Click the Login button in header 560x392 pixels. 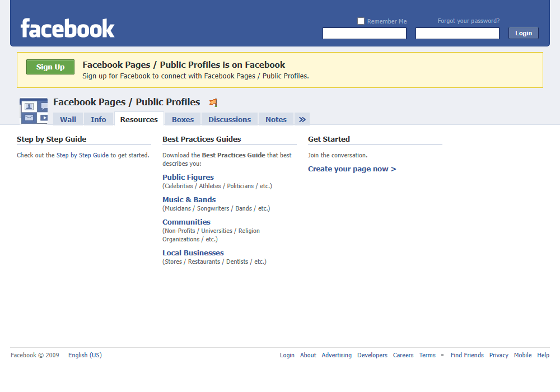524,33
